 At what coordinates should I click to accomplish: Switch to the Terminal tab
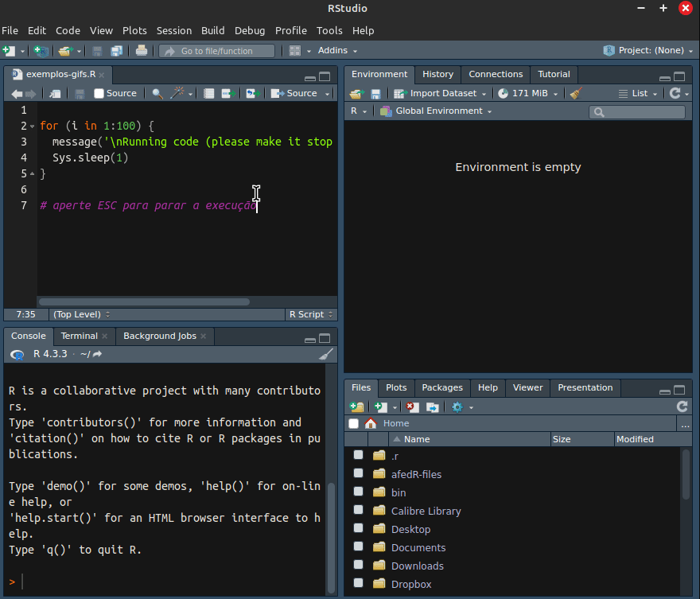79,336
